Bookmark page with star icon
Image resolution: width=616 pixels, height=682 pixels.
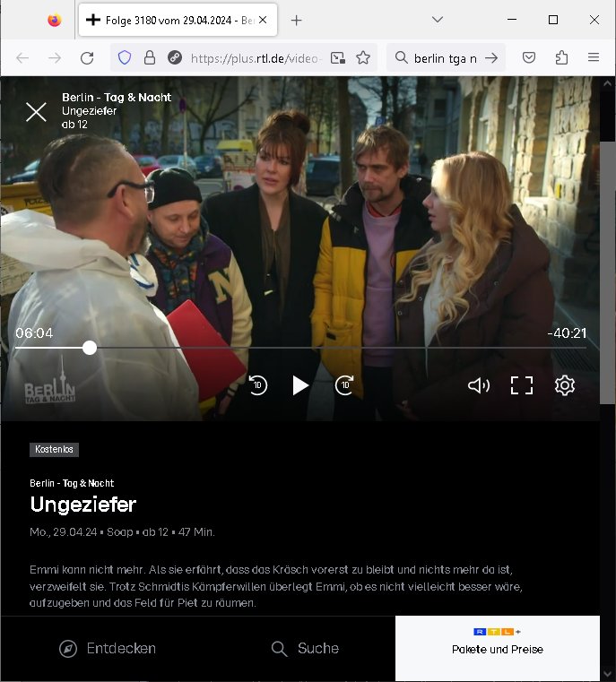(x=363, y=58)
